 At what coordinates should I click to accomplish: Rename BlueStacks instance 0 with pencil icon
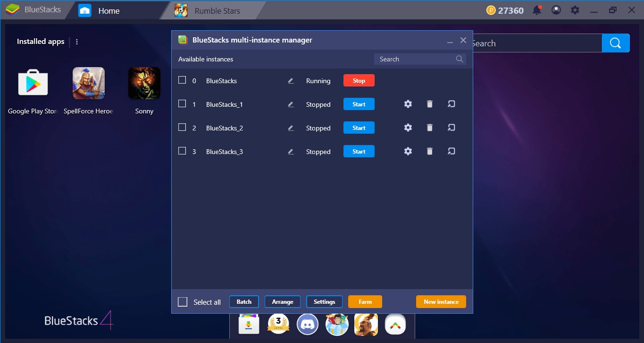(x=291, y=81)
